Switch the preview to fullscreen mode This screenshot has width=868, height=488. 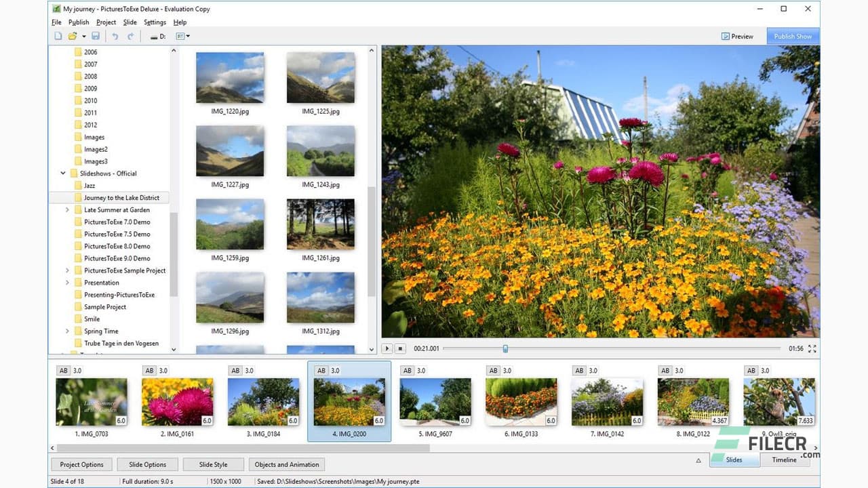[x=812, y=348]
